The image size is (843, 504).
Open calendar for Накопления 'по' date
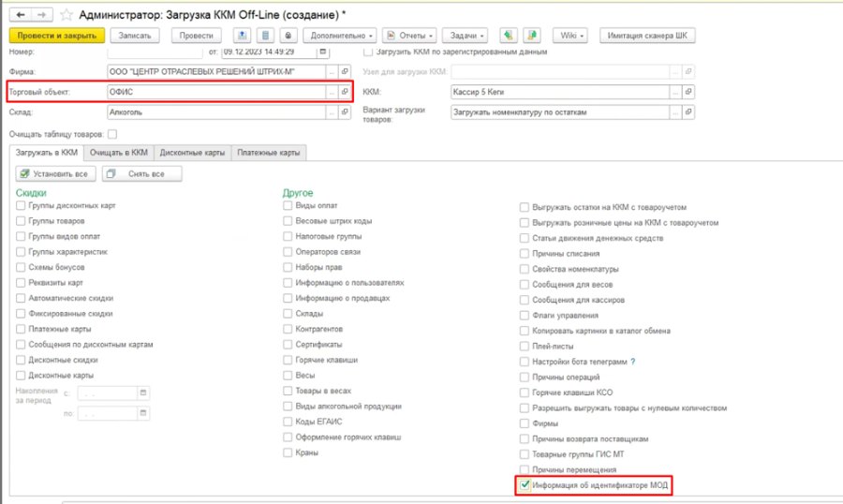tap(143, 413)
